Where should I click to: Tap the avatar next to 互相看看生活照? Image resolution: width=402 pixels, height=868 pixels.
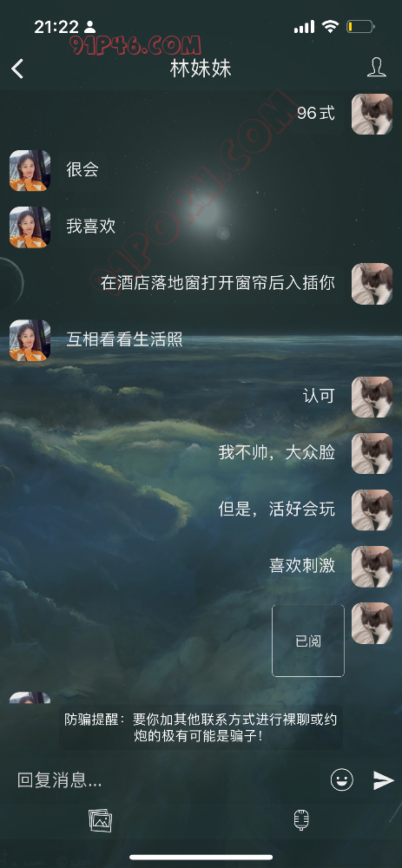[x=30, y=340]
